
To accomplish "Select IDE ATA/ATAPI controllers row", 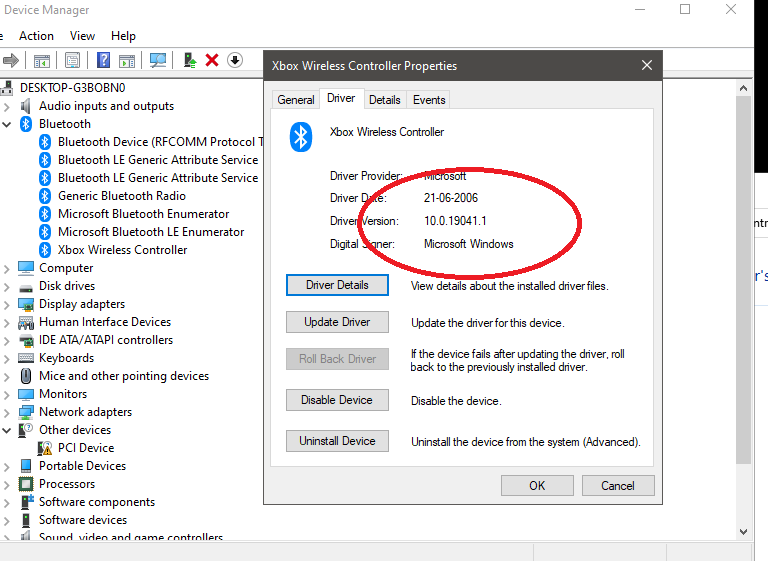I will 106,340.
